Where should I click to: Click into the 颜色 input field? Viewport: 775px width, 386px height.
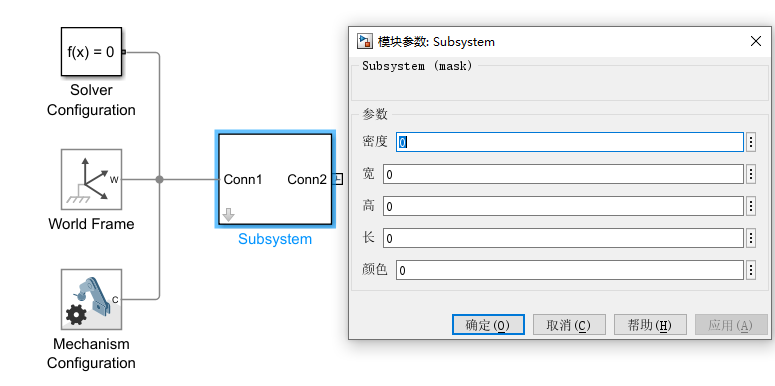(570, 270)
